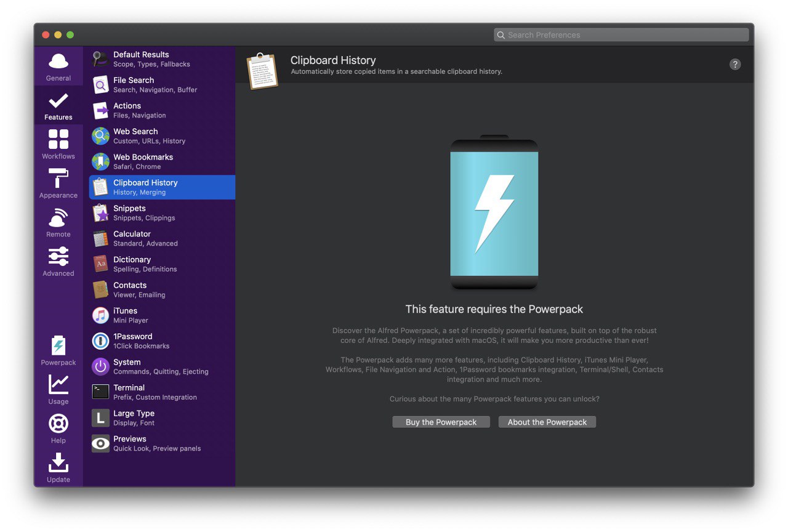The image size is (788, 532).
Task: Open the help question mark button
Action: coord(735,65)
